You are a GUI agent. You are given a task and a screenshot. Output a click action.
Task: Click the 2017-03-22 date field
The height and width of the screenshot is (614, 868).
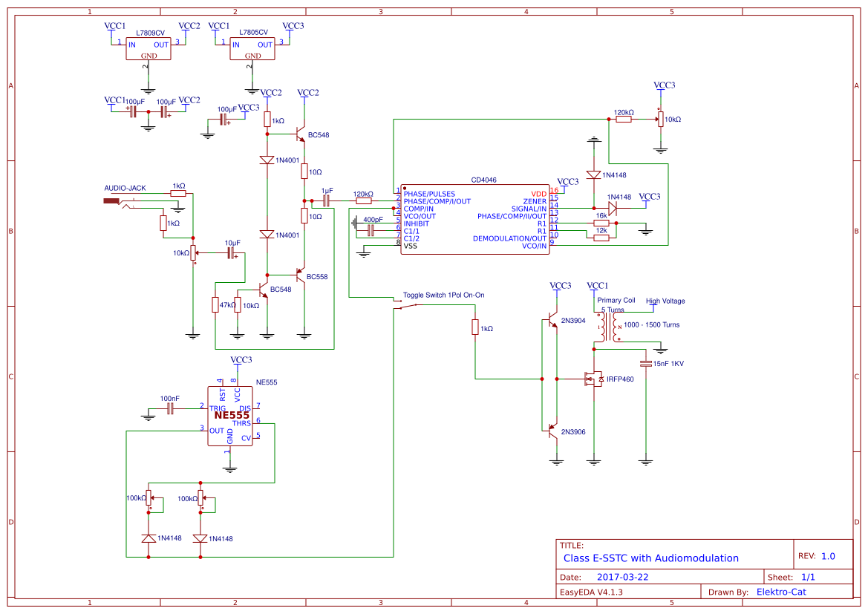tap(624, 576)
